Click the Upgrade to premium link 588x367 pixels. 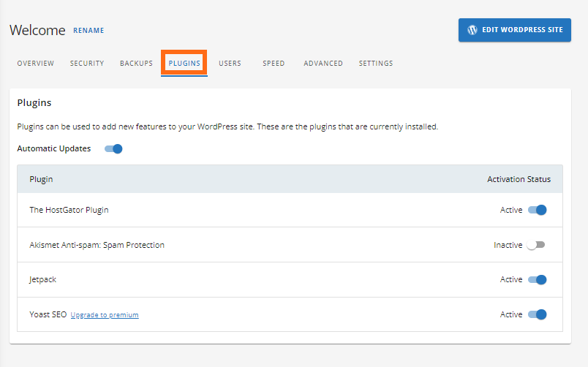[x=105, y=315]
